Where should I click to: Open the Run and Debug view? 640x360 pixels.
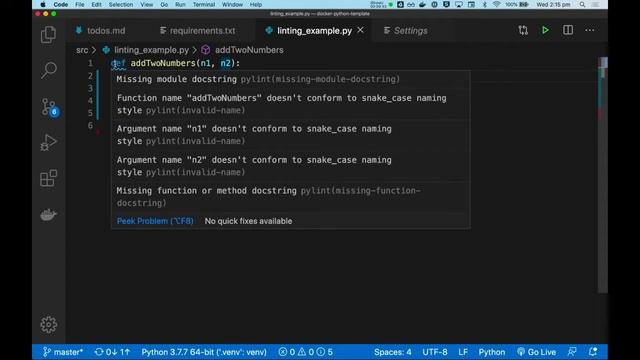[x=48, y=142]
